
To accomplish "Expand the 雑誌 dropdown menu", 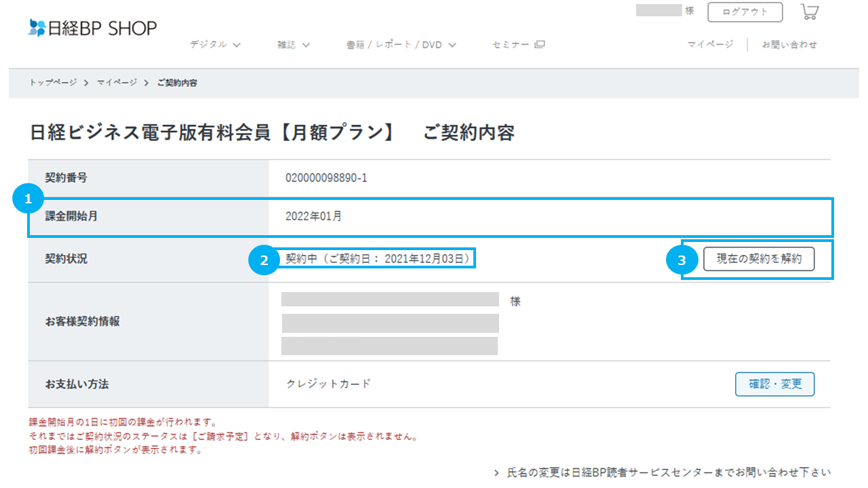I will 293,45.
